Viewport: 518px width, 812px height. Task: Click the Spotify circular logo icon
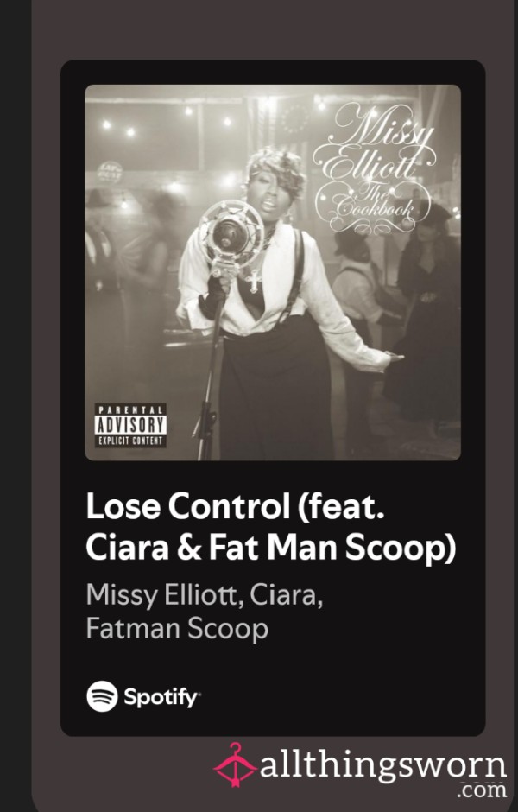pos(102,696)
